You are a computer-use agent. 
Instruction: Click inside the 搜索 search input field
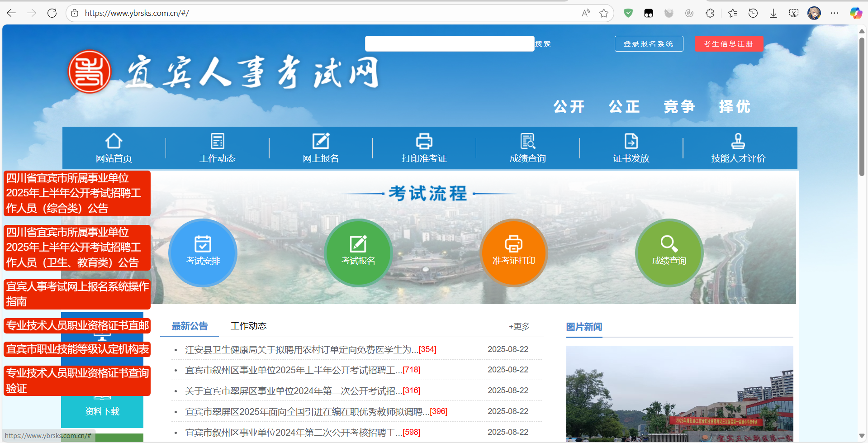click(449, 43)
